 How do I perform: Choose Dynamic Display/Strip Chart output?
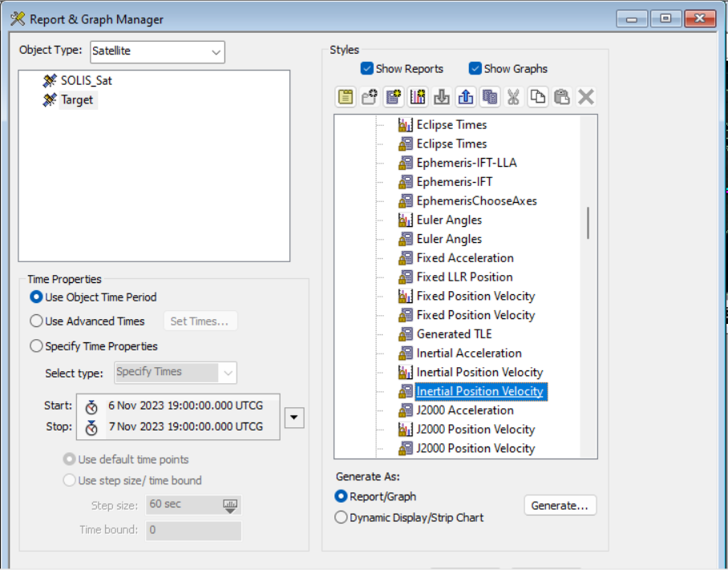pos(342,517)
